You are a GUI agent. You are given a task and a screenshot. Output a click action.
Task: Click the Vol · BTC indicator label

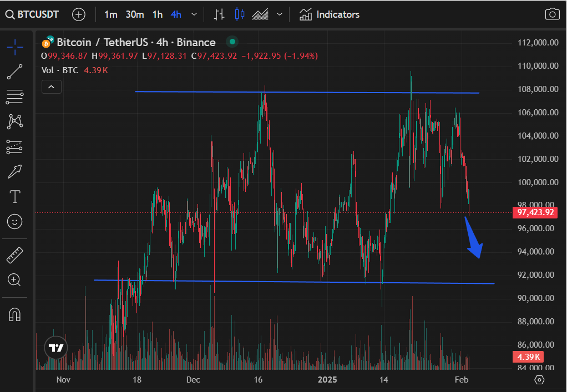pyautogui.click(x=60, y=70)
